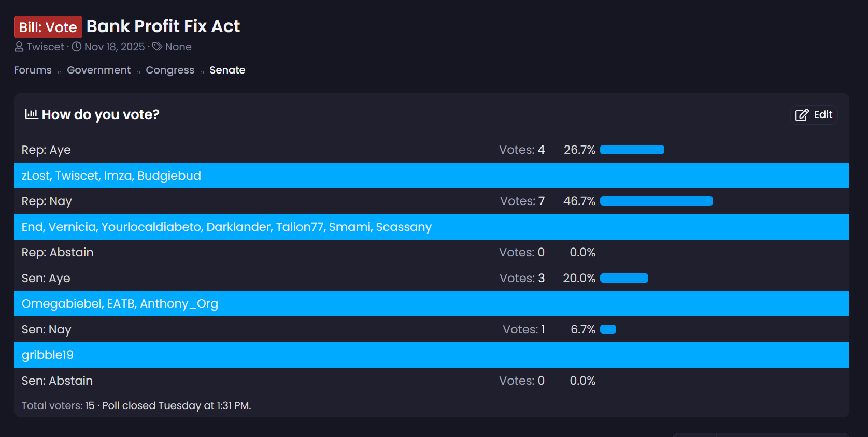Select the Senate breadcrumb

[x=227, y=70]
